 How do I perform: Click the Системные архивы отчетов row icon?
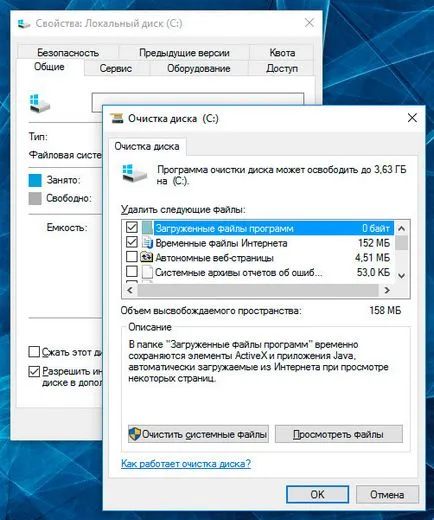(147, 272)
